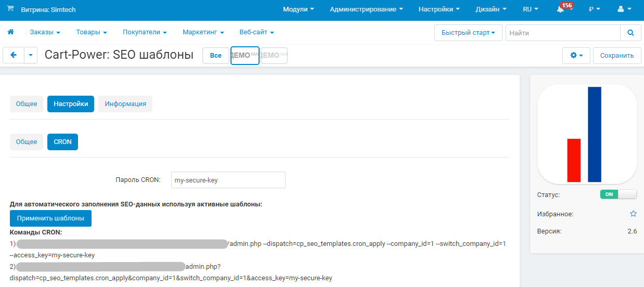Open the RU language dropdown
This screenshot has width=644, height=287.
point(531,9)
